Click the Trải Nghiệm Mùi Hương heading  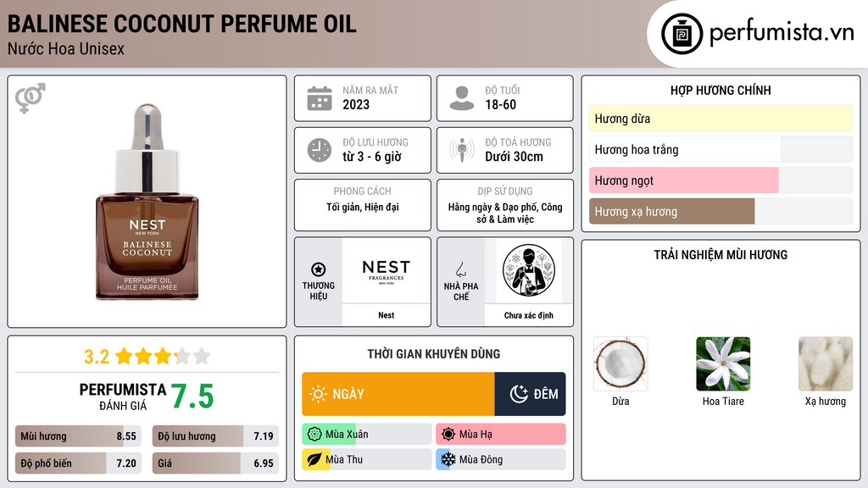point(721,255)
